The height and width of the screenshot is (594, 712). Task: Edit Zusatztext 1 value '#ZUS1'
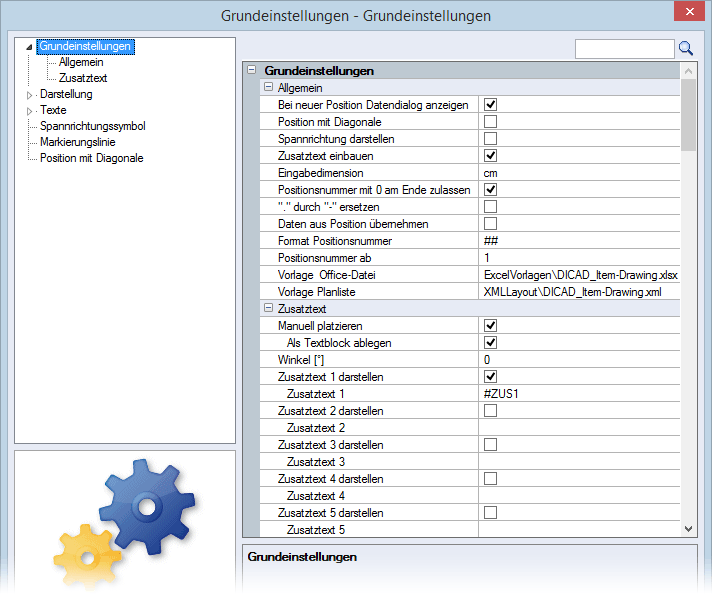click(x=579, y=394)
